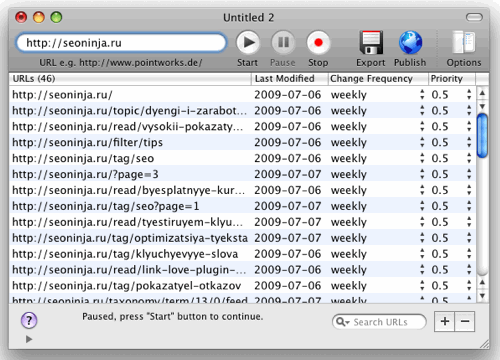Open change frequency dropdown for read/byesplatnyye-kur row
The image size is (500, 360).
click(x=422, y=190)
